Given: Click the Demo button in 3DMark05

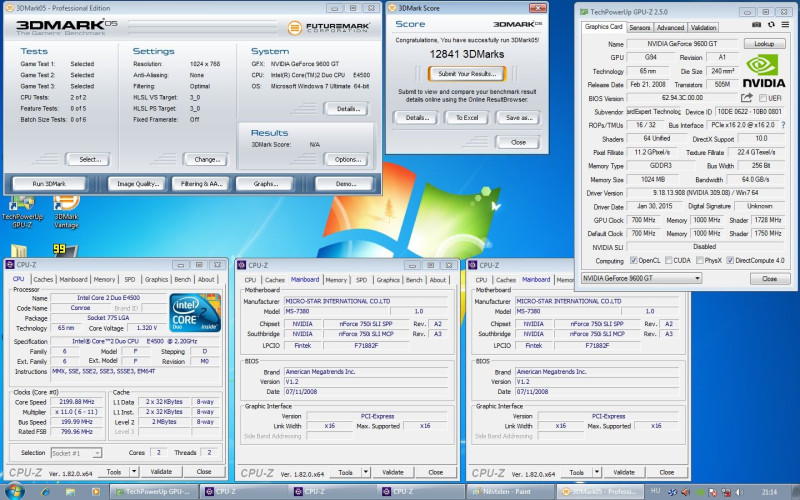Looking at the screenshot, I should click(345, 184).
